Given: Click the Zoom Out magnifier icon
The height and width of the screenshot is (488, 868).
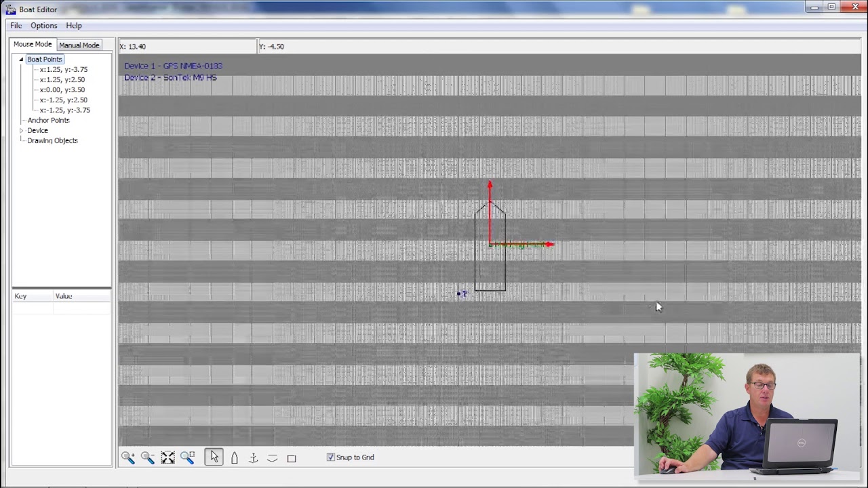Looking at the screenshot, I should pyautogui.click(x=148, y=457).
